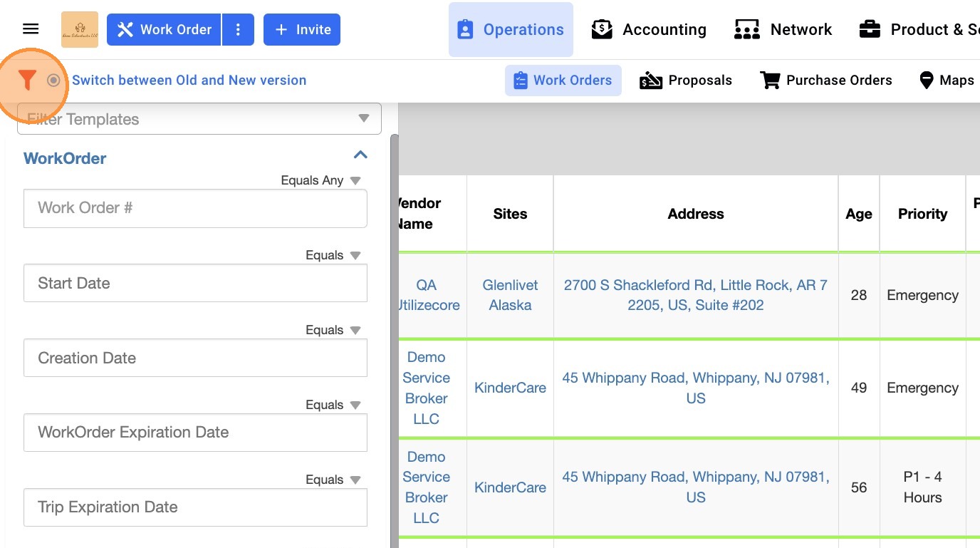The width and height of the screenshot is (980, 548).
Task: Go to the Network section
Action: pos(783,30)
